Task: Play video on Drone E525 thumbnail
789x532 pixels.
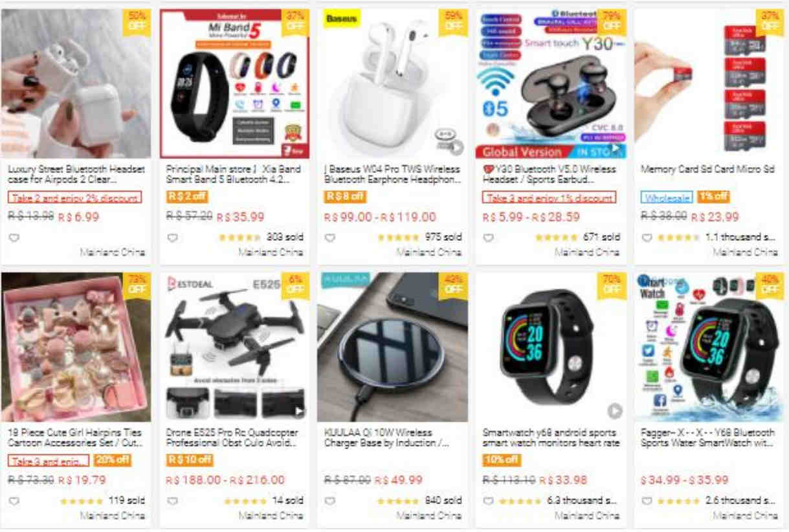Action: point(298,410)
